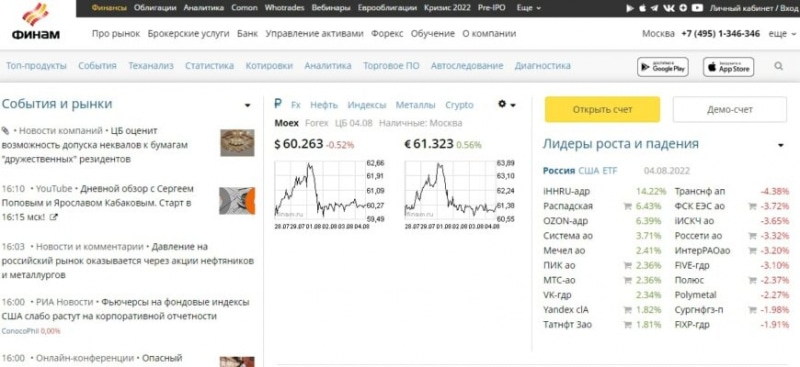Open the Google Play icon in top bar
Screen dimensions: 800x367
pos(630,8)
